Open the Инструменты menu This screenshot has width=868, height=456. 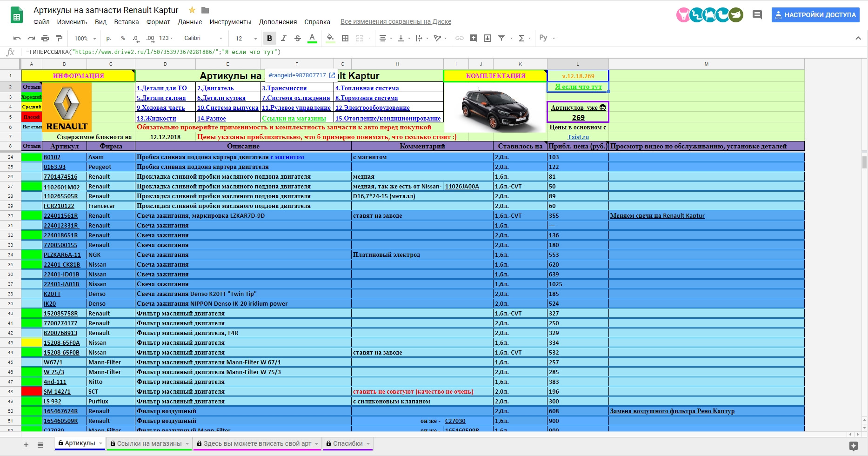click(230, 22)
